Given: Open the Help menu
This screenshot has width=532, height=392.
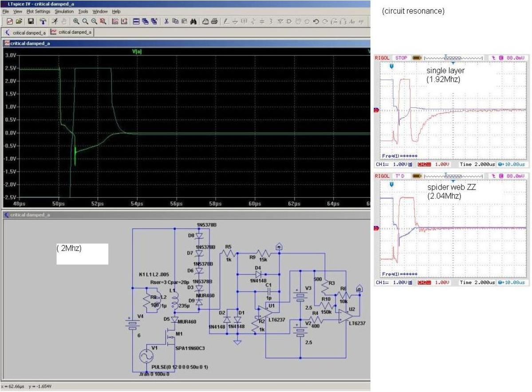Looking at the screenshot, I should click(x=116, y=12).
